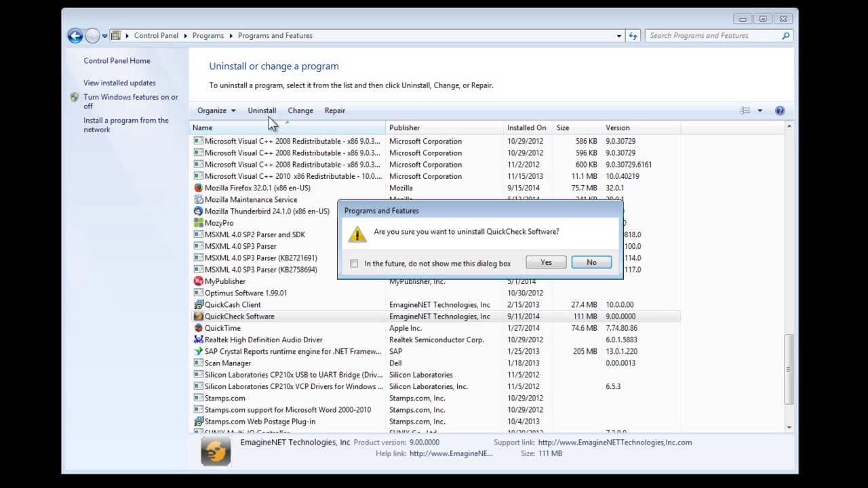Click the Forward navigation arrow
This screenshot has width=868, height=488.
point(92,36)
